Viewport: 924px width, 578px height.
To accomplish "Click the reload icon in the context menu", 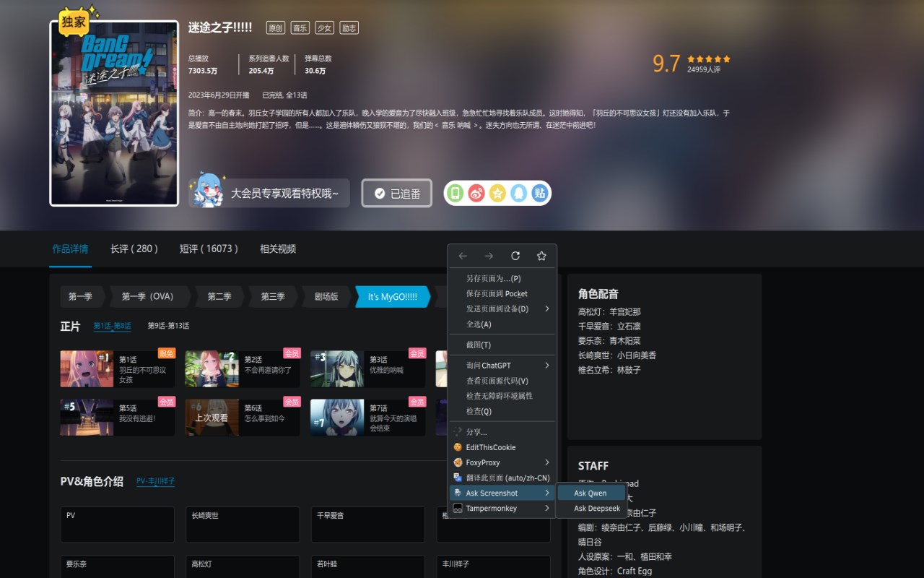I will 515,256.
